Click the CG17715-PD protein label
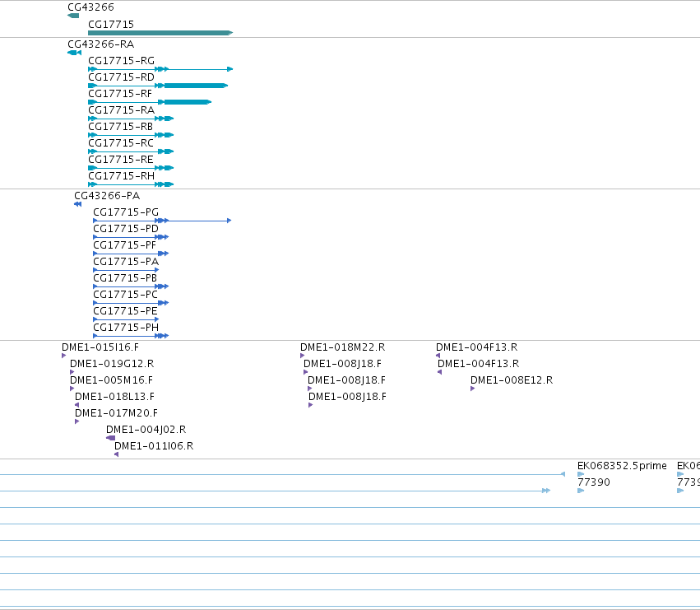Viewport: 700px width, 610px height. coord(126,229)
